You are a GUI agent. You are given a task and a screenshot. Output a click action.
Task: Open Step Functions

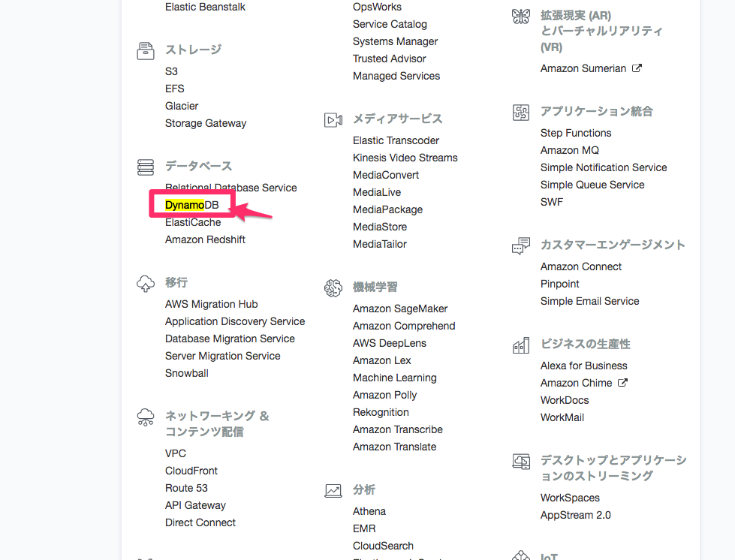coord(576,133)
